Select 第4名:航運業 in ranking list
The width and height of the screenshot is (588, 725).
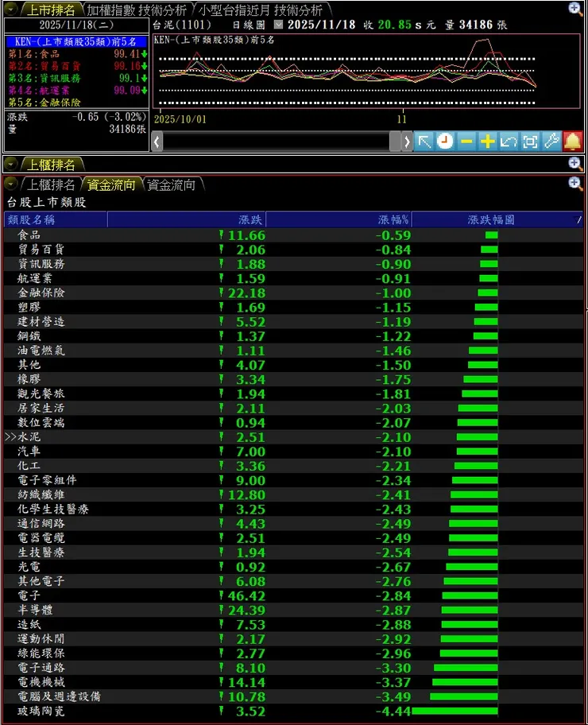pos(77,90)
